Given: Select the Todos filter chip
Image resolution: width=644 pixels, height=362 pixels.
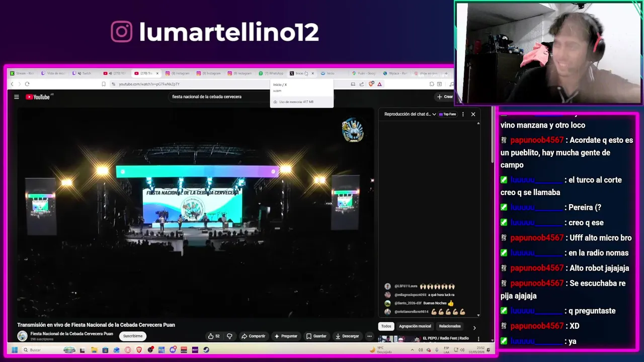Looking at the screenshot, I should point(386,326).
